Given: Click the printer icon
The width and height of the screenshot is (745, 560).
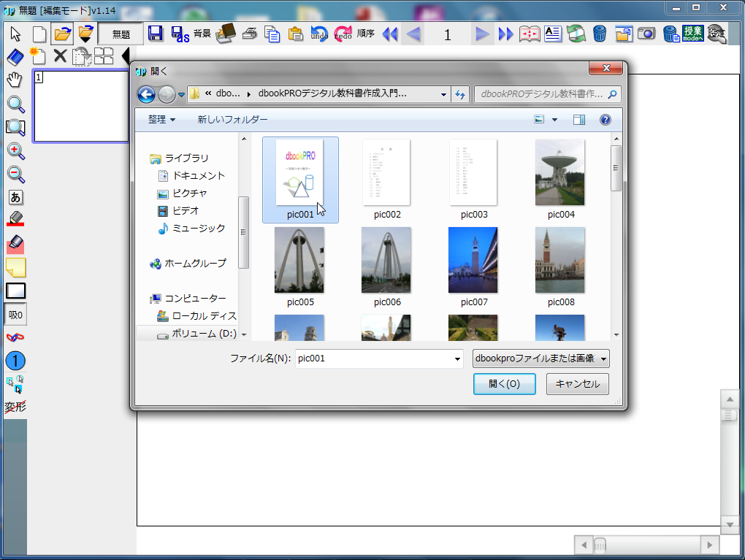Looking at the screenshot, I should pos(250,34).
